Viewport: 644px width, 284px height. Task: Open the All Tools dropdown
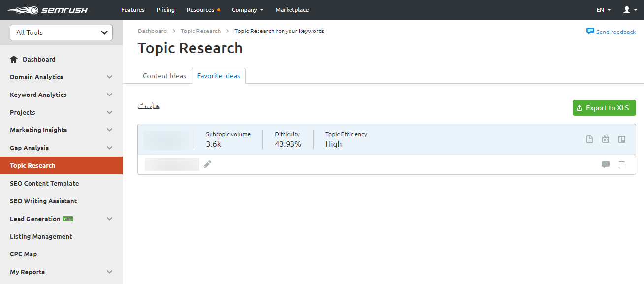[x=61, y=32]
